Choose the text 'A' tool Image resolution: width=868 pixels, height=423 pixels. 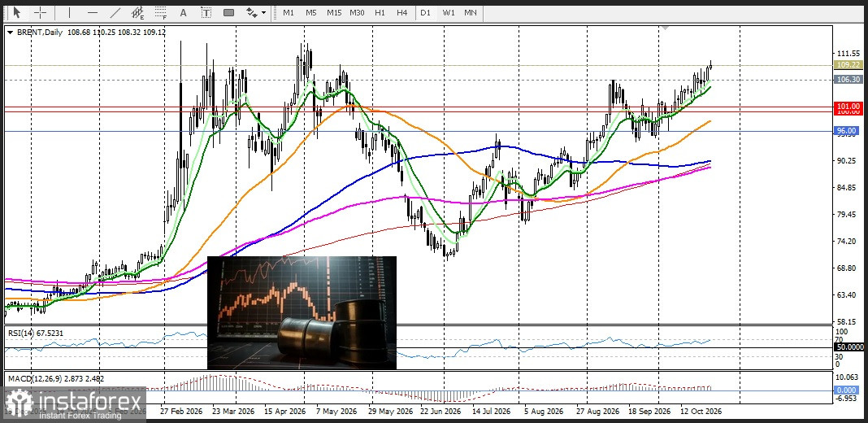pos(183,11)
